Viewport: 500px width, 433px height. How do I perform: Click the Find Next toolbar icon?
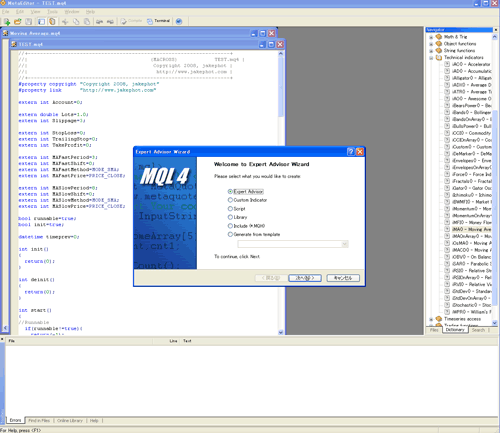[x=110, y=22]
